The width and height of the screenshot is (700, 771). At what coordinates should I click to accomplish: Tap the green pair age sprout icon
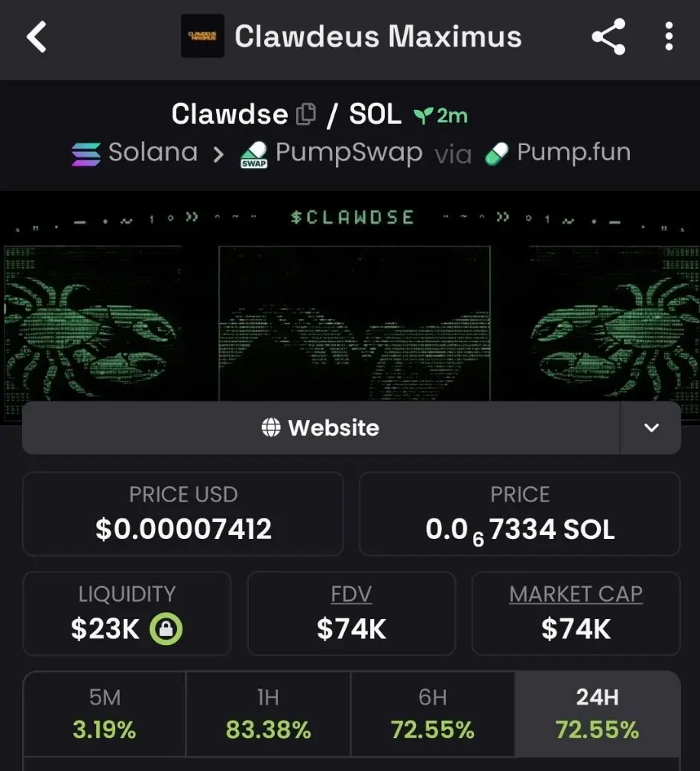coord(422,115)
